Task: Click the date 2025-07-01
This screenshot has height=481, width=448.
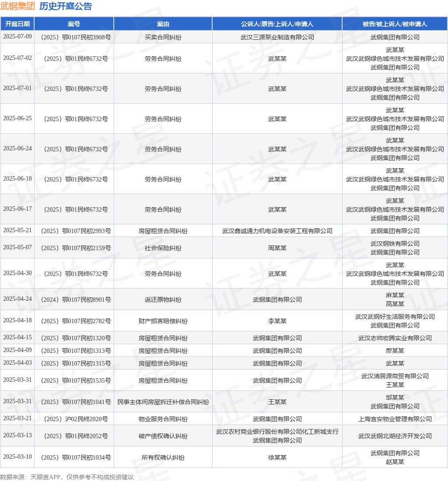Action: [x=17, y=88]
